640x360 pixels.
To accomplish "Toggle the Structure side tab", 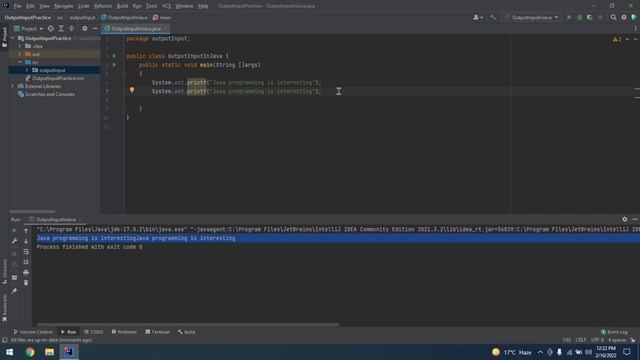I will tap(4, 271).
